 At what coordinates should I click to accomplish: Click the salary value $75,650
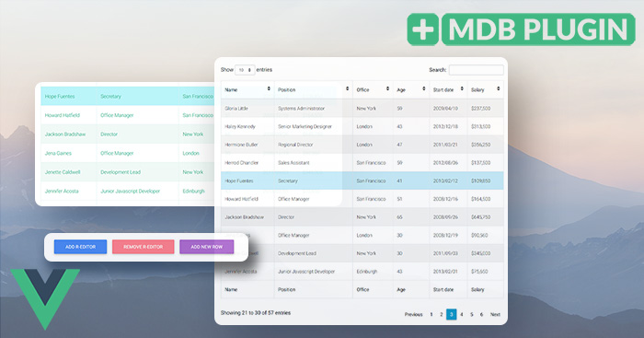point(479,272)
